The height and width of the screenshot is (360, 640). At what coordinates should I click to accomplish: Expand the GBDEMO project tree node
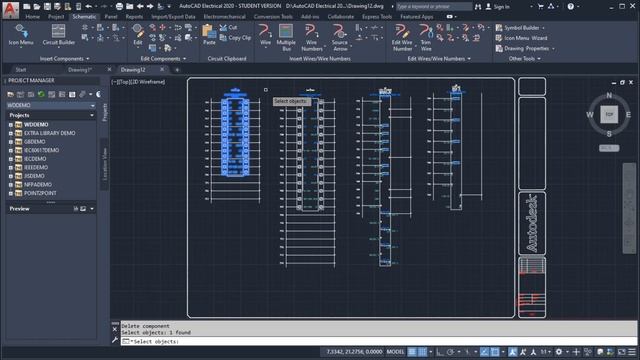click(x=11, y=142)
